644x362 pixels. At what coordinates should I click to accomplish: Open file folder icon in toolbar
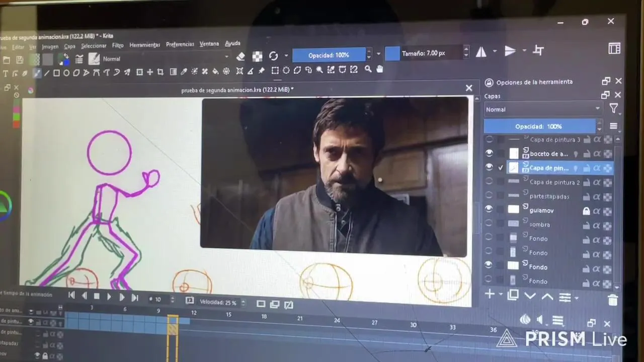tap(7, 60)
